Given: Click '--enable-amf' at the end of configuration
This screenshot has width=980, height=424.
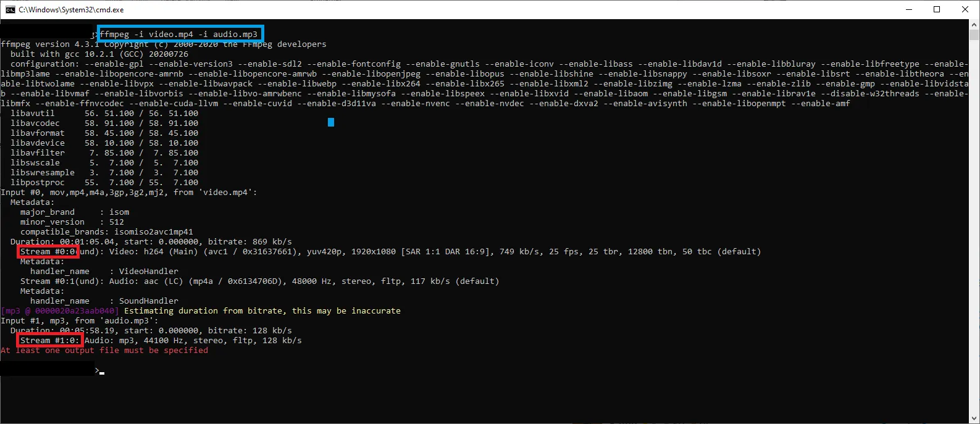Looking at the screenshot, I should pos(821,103).
